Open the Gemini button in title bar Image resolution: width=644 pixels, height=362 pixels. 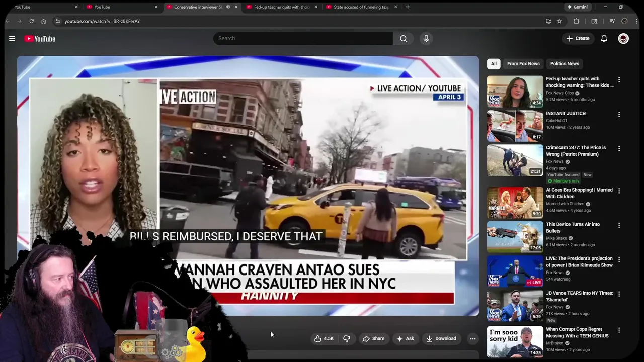point(578,7)
